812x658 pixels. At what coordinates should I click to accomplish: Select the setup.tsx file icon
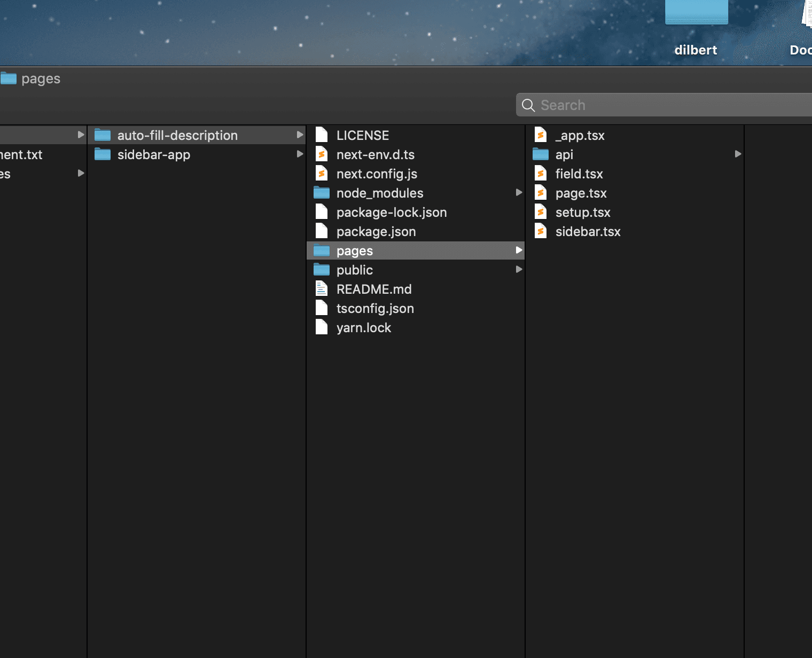pyautogui.click(x=541, y=212)
